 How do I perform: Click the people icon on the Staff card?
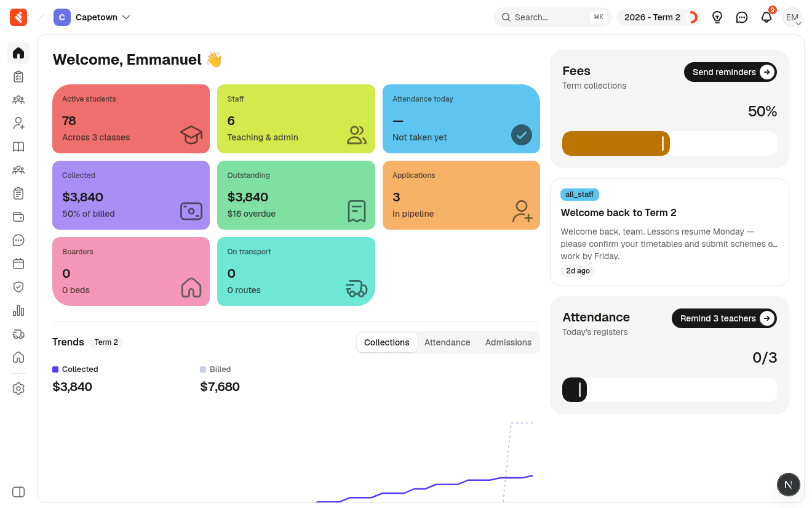pos(357,135)
